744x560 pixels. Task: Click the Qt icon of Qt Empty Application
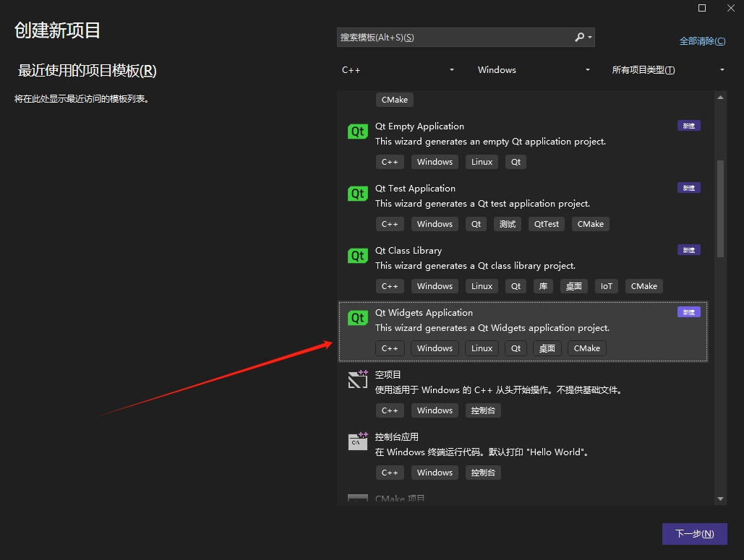pyautogui.click(x=358, y=132)
